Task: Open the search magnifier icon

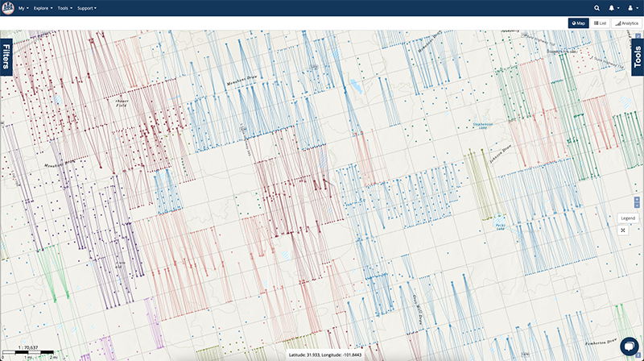Action: pyautogui.click(x=597, y=8)
